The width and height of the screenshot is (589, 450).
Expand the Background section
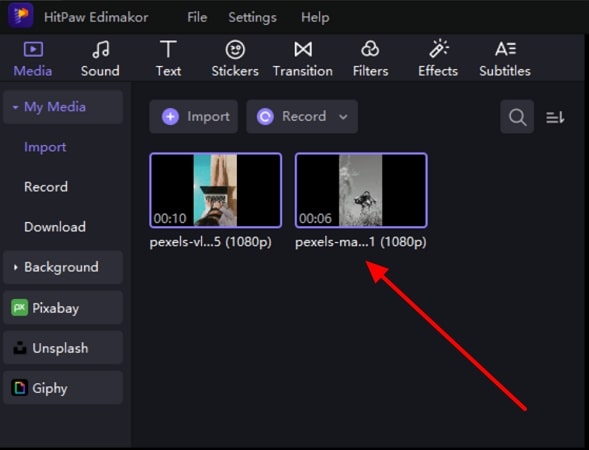[x=63, y=267]
